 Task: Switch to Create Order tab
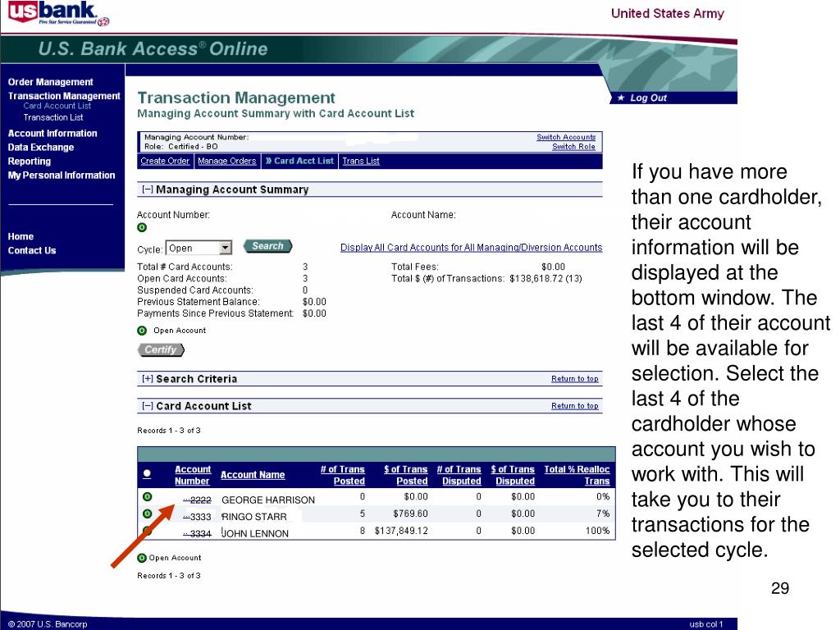pos(165,162)
